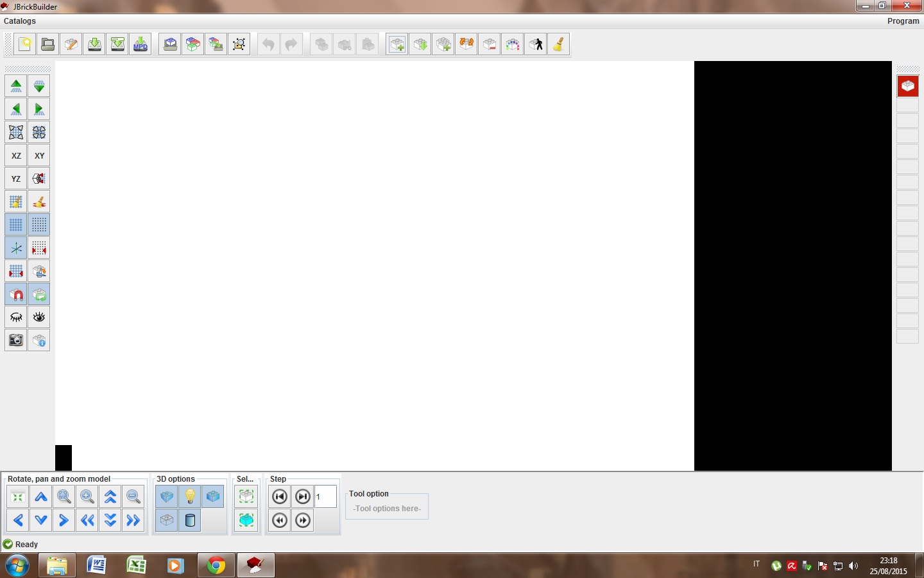The height and width of the screenshot is (578, 924).
Task: Toggle the dotted grid with red arrows
Action: click(39, 248)
